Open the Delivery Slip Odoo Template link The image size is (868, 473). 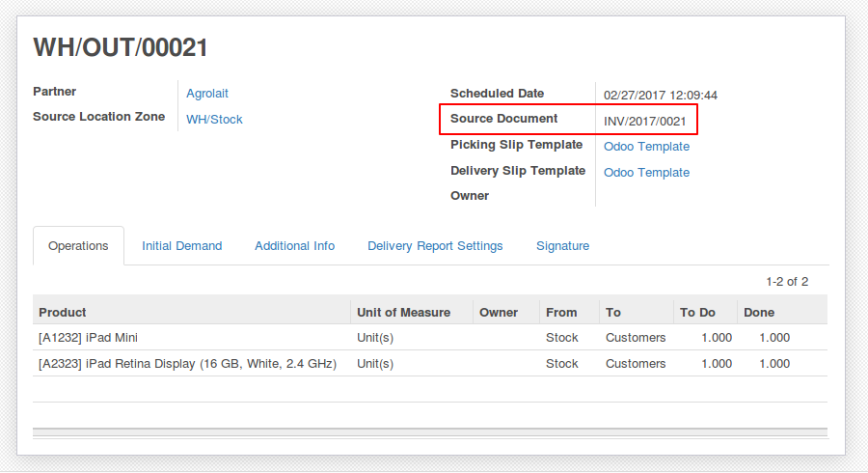646,172
